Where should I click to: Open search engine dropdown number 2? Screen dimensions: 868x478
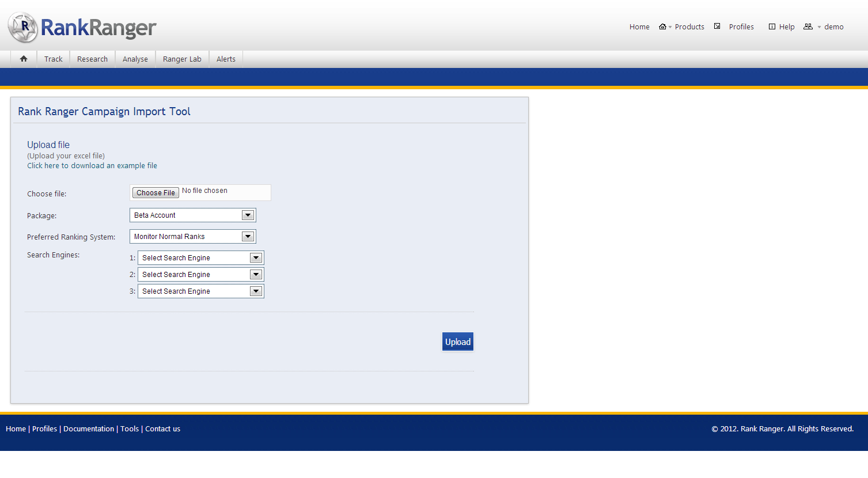(x=201, y=275)
